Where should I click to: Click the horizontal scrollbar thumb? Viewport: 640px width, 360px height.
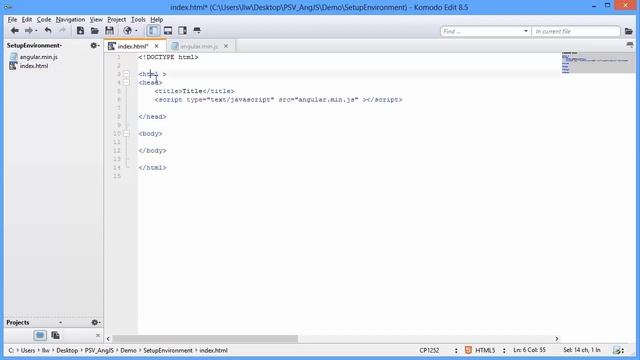point(205,339)
